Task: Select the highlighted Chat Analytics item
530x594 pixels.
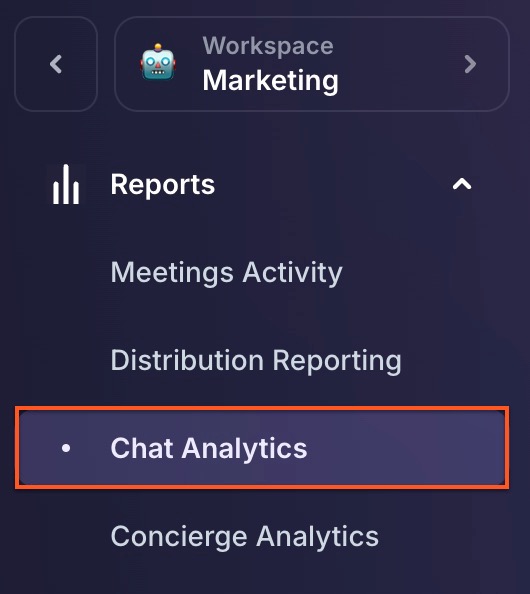Action: point(262,448)
